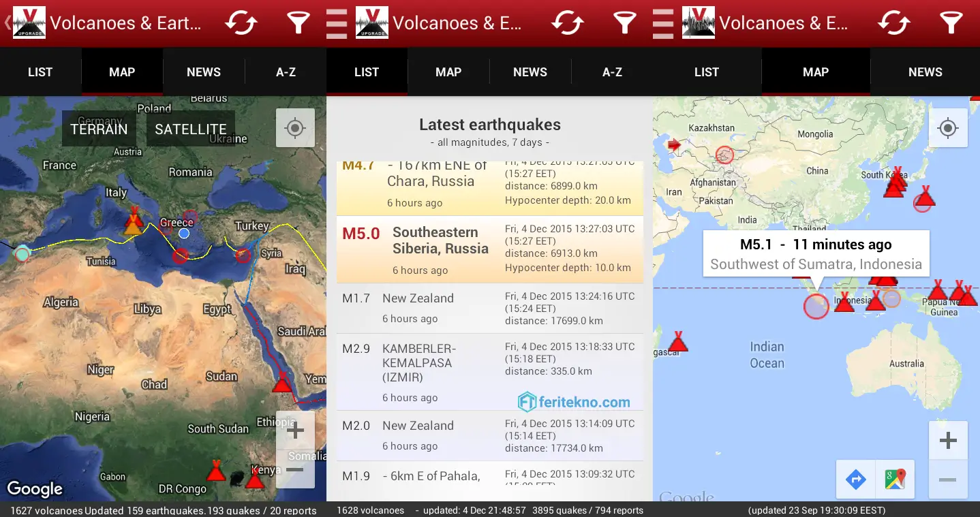Tap '3895 quakes / 794 reports' status text

pyautogui.click(x=587, y=510)
